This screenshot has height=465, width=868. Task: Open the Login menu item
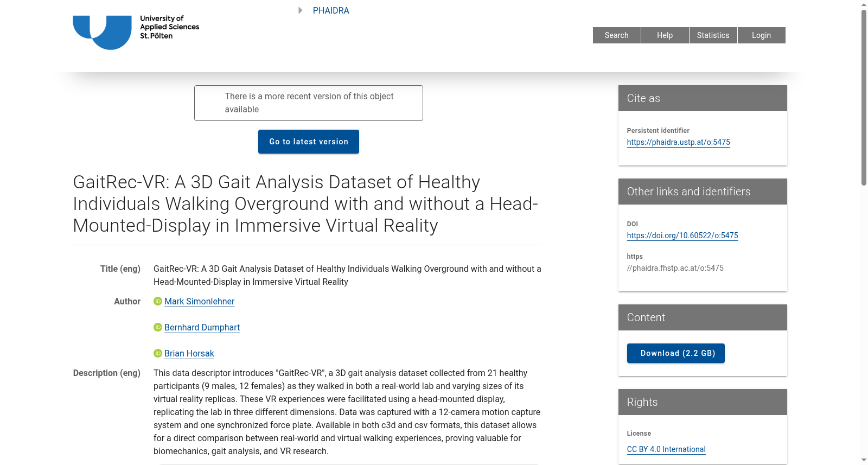762,35
